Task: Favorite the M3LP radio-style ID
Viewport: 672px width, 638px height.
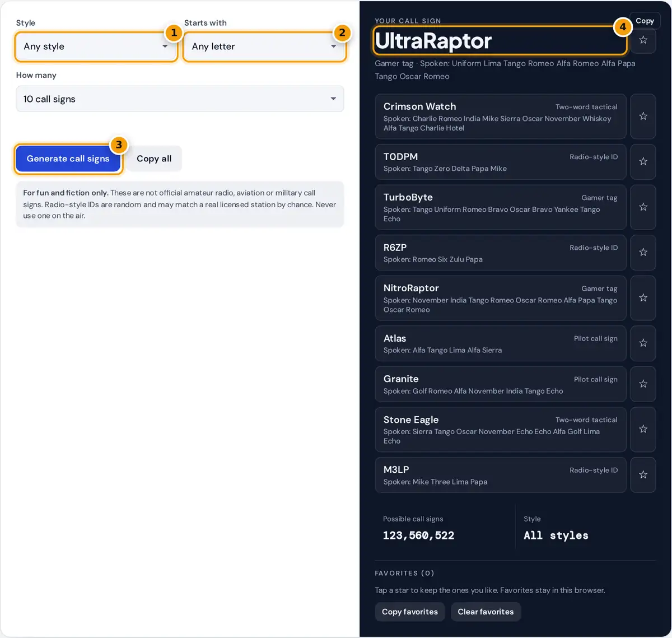Action: click(643, 475)
